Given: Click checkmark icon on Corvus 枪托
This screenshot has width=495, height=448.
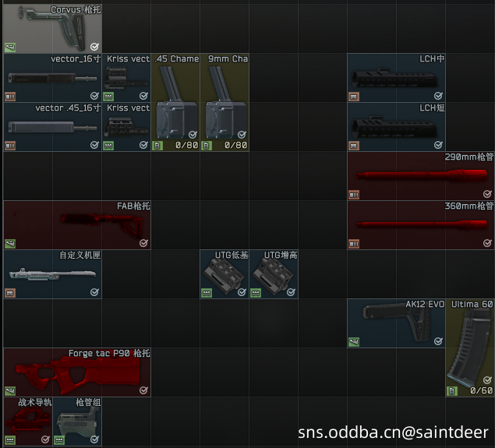Looking at the screenshot, I should click(x=94, y=47).
